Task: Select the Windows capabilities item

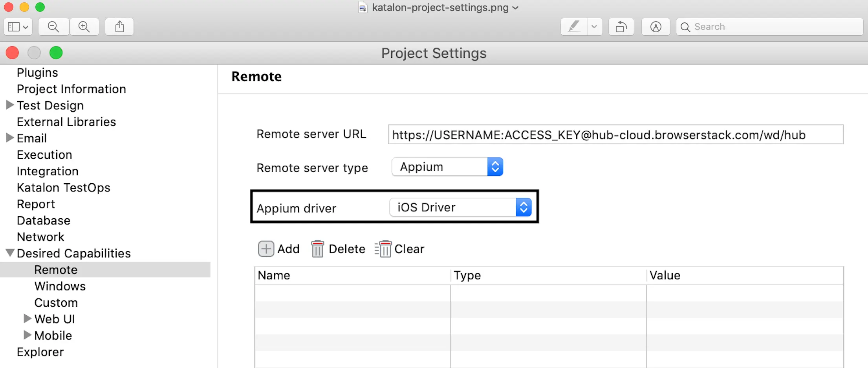Action: click(x=60, y=286)
